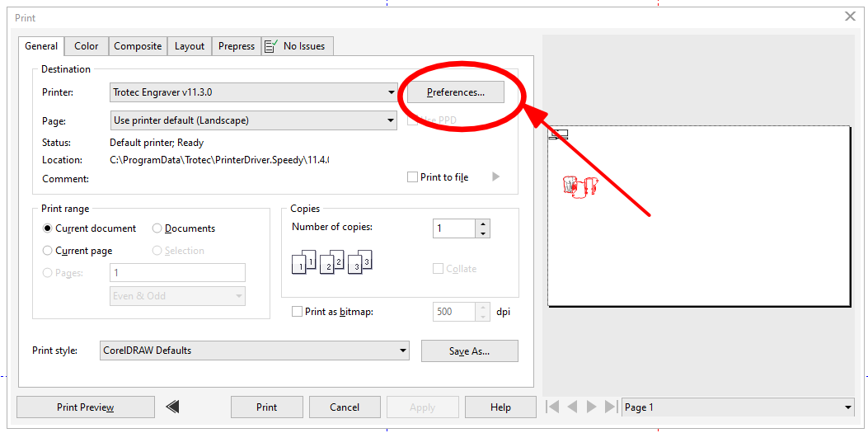
Task: Go to previous page in preview
Action: (x=573, y=407)
